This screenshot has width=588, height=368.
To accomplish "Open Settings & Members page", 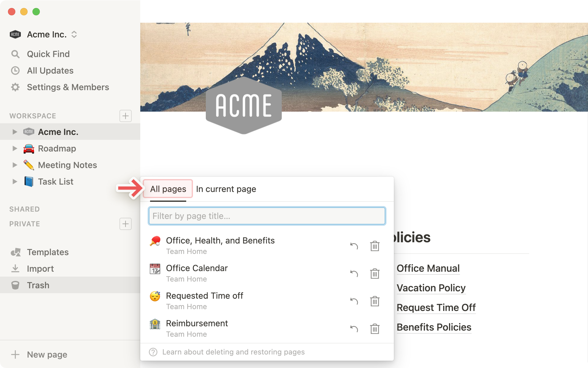I will [67, 86].
